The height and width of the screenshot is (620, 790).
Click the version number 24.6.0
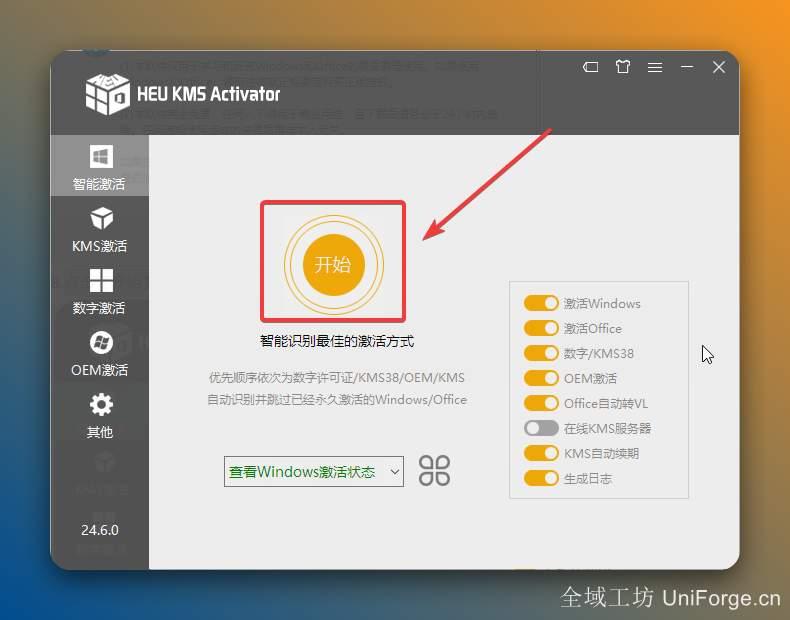click(100, 530)
